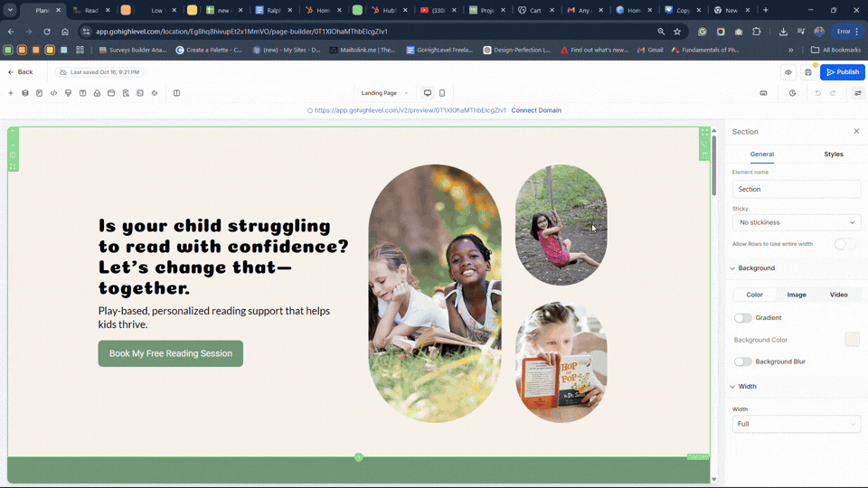Toggle the settings sliders panel icon
This screenshot has width=868, height=488.
click(857, 93)
